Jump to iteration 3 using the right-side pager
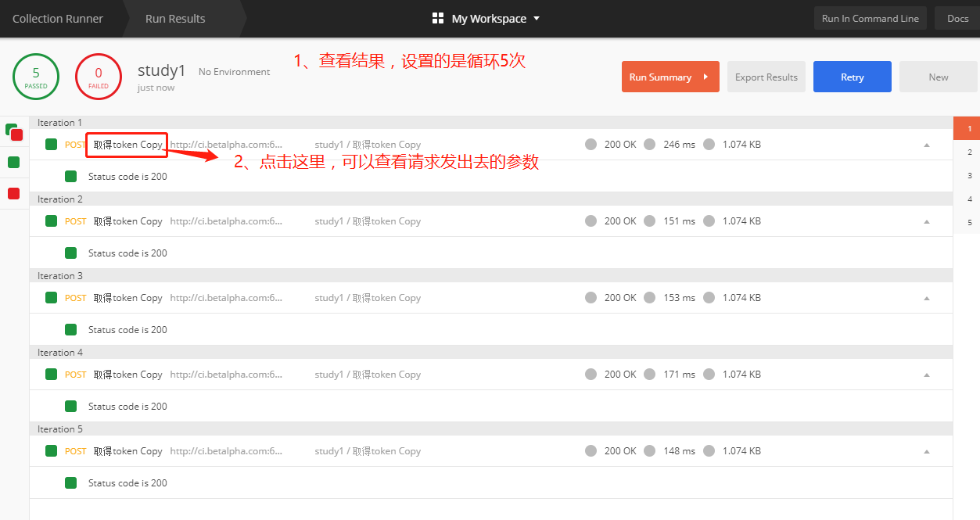The image size is (980, 520). (968, 178)
